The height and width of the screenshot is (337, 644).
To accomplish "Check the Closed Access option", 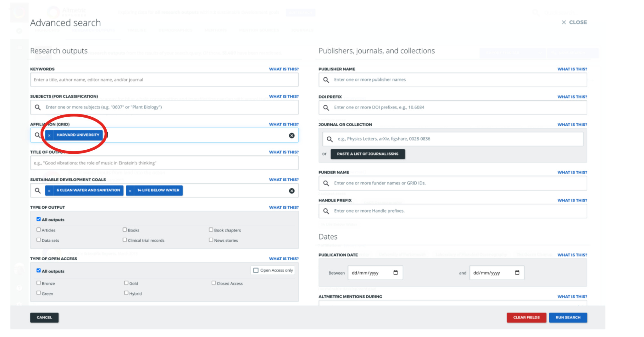I will [214, 283].
